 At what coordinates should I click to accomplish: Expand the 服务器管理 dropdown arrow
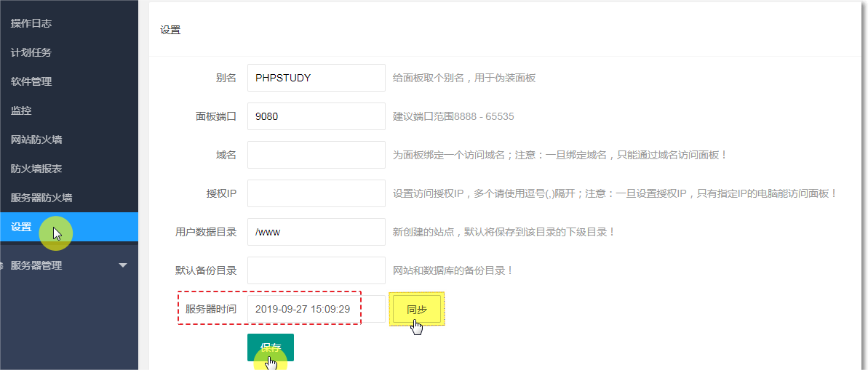[x=124, y=265]
